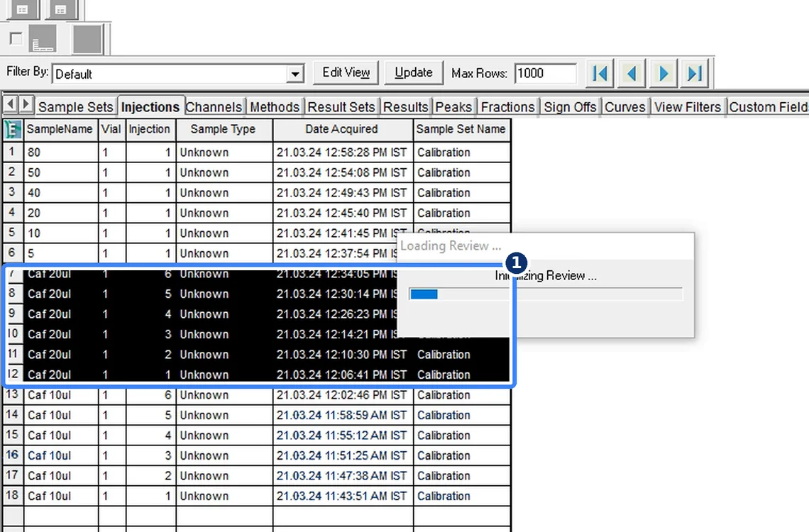Switch to the Curves tab

624,106
